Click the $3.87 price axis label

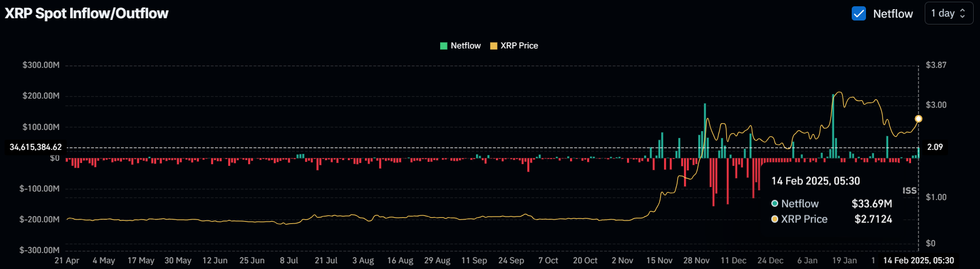[x=936, y=65]
